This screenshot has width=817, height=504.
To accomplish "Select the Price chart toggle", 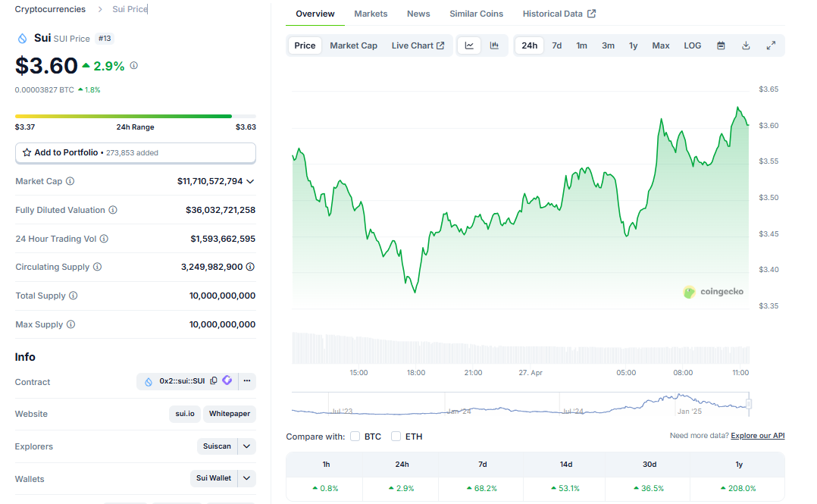I will [305, 46].
